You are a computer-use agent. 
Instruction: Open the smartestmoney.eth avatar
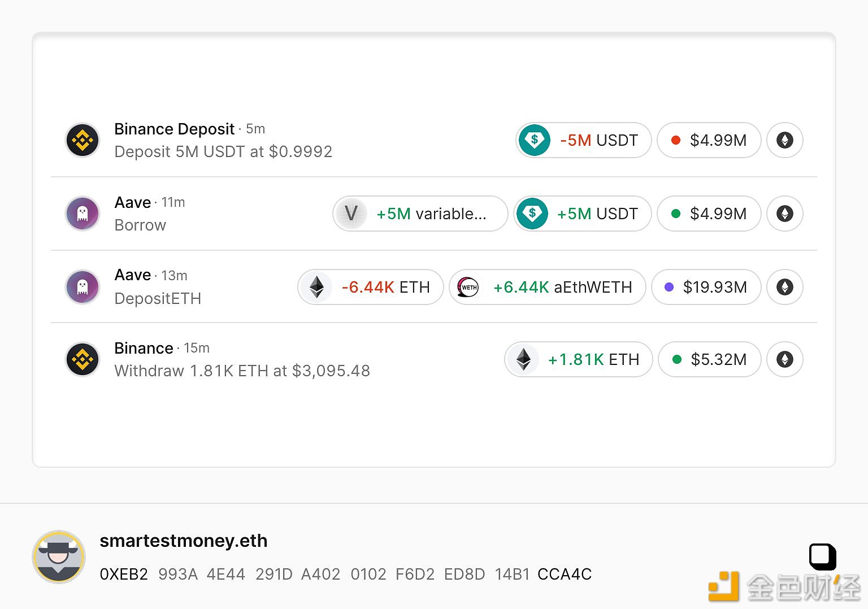coord(59,557)
